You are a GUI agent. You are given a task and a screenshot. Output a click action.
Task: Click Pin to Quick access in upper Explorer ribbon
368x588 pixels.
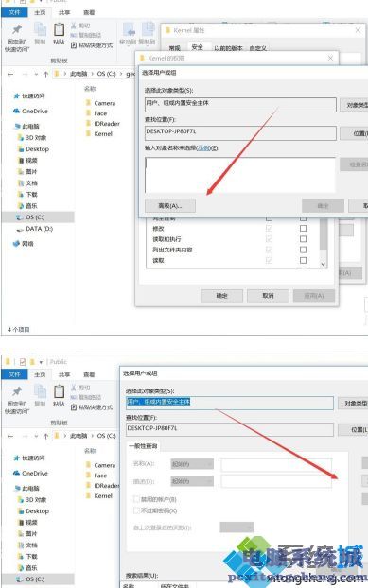(x=16, y=38)
